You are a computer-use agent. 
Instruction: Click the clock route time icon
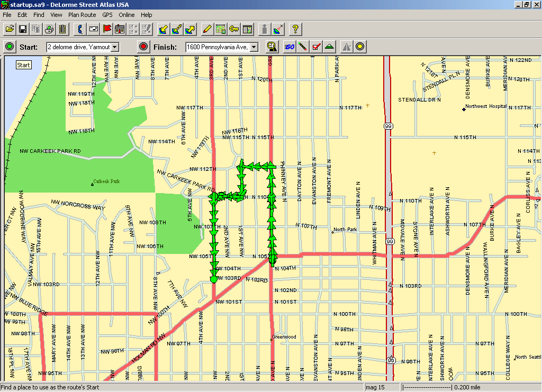click(x=273, y=47)
